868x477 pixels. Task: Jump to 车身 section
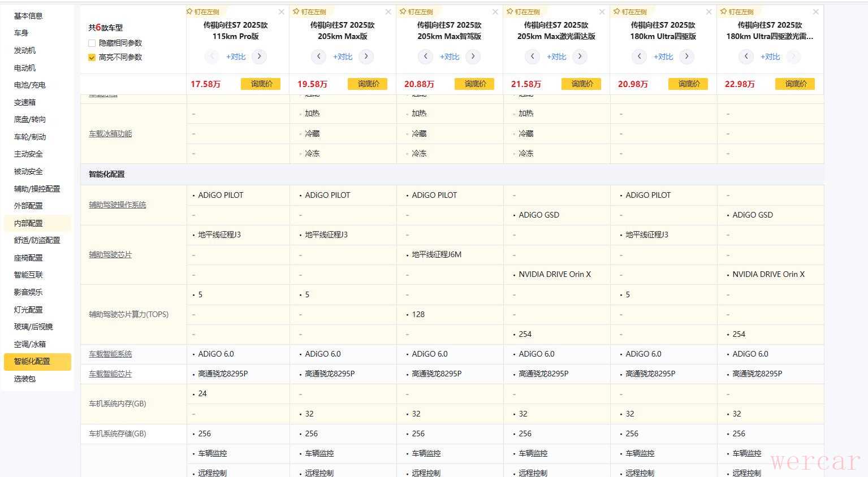[x=21, y=33]
